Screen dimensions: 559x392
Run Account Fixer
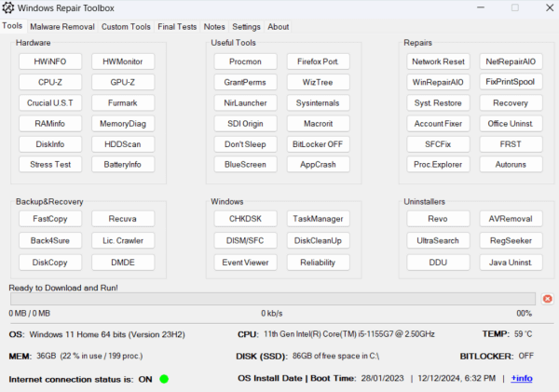(x=438, y=124)
